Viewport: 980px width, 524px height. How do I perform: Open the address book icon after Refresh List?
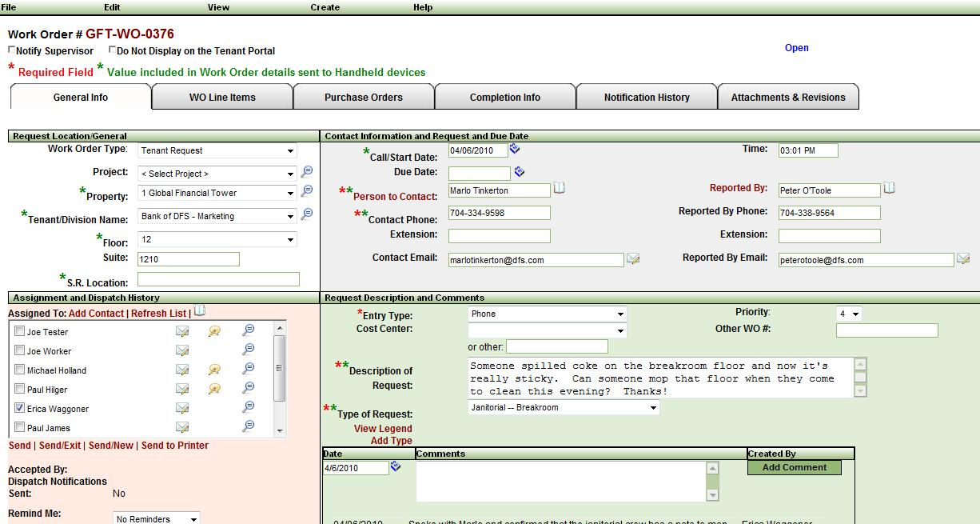pyautogui.click(x=200, y=312)
